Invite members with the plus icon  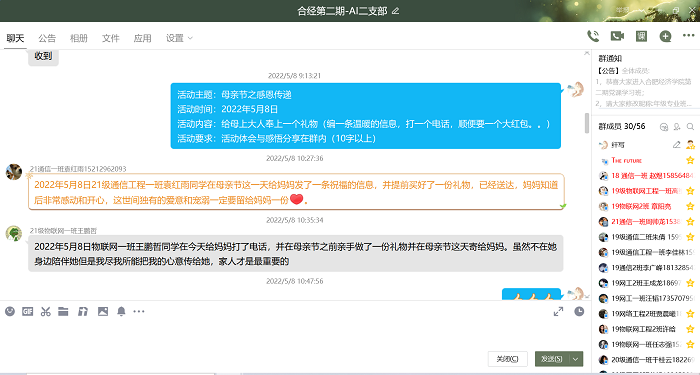666,36
